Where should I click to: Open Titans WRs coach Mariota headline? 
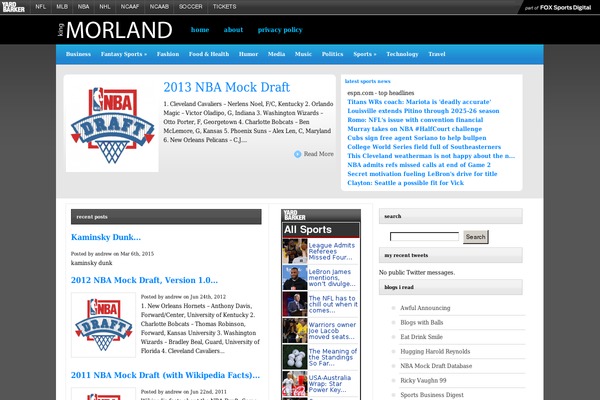(x=419, y=102)
